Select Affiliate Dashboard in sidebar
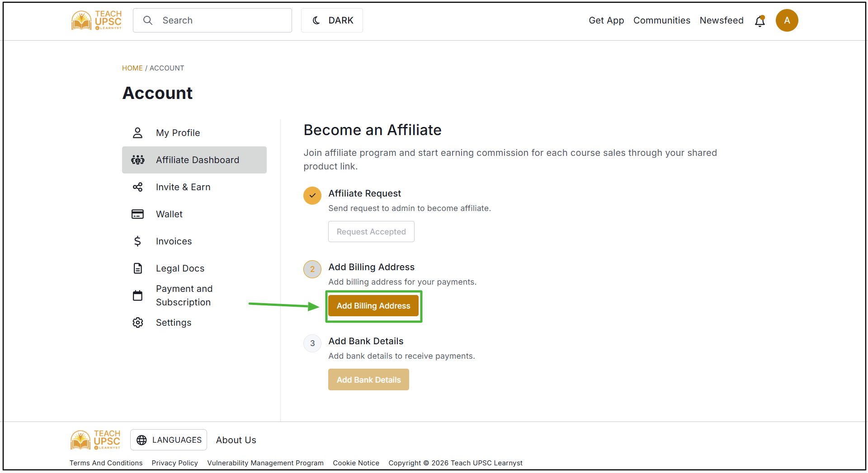Image resolution: width=868 pixels, height=473 pixels. coord(194,160)
